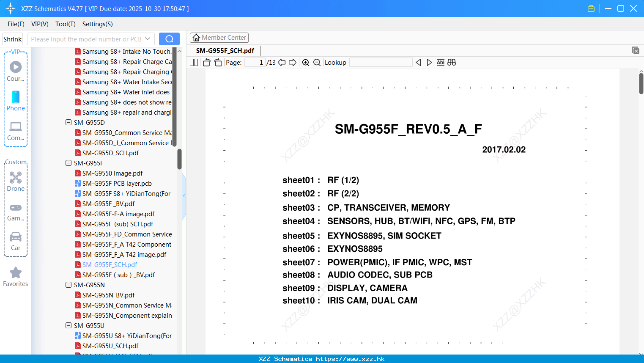This screenshot has width=644, height=363.
Task: Open the Game console category
Action: coord(16,212)
